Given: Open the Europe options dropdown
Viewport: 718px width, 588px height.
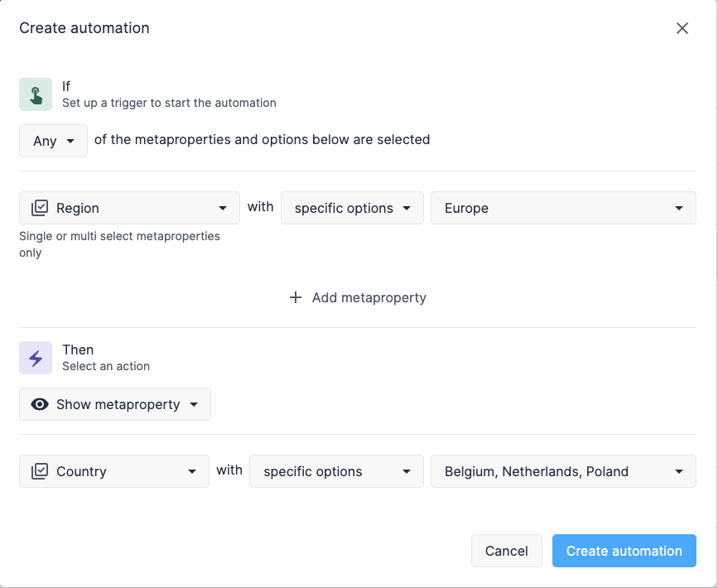Looking at the screenshot, I should pyautogui.click(x=563, y=208).
